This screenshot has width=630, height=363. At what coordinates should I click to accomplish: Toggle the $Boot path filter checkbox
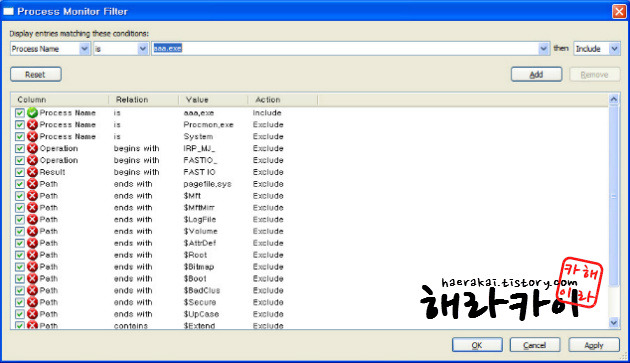pos(20,279)
